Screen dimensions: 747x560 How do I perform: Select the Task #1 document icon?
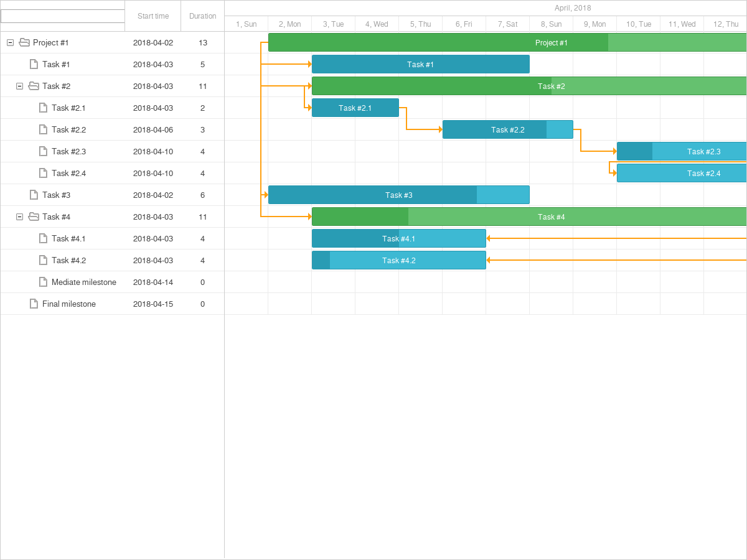tap(34, 64)
